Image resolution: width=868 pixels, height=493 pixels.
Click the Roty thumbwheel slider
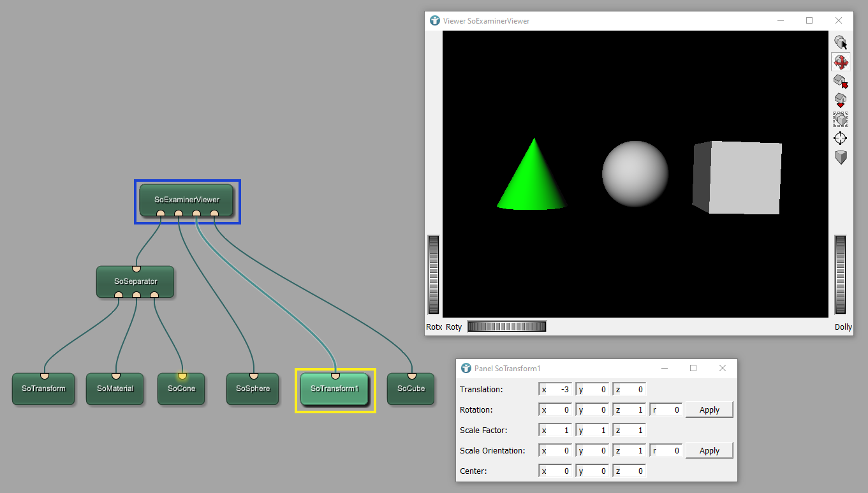(x=506, y=327)
